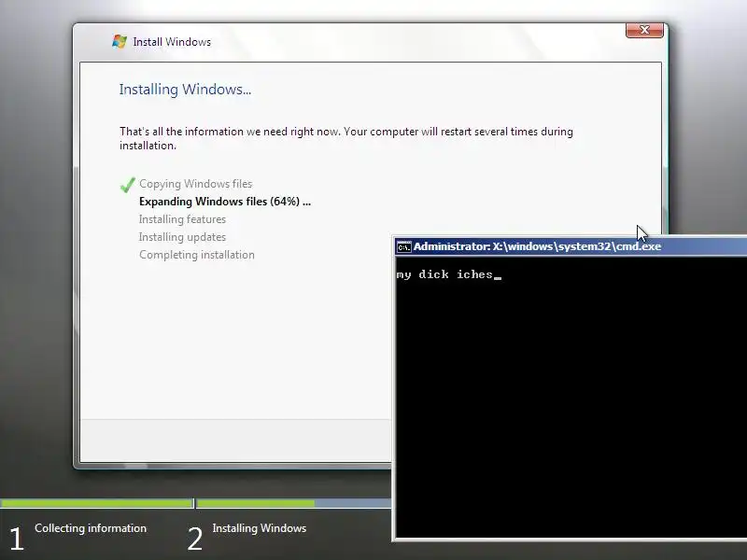Click the 'Collecting information' stage label
Viewport: 747px width, 560px height.
pos(91,528)
